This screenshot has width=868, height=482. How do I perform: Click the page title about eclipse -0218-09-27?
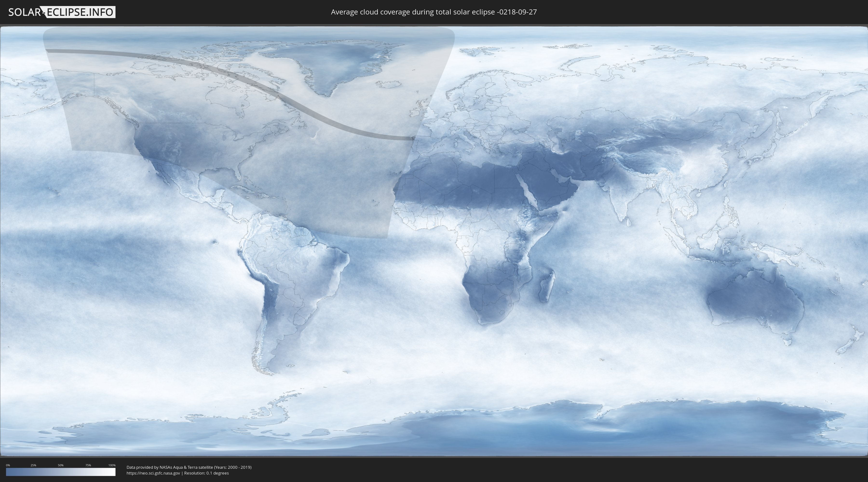click(434, 12)
